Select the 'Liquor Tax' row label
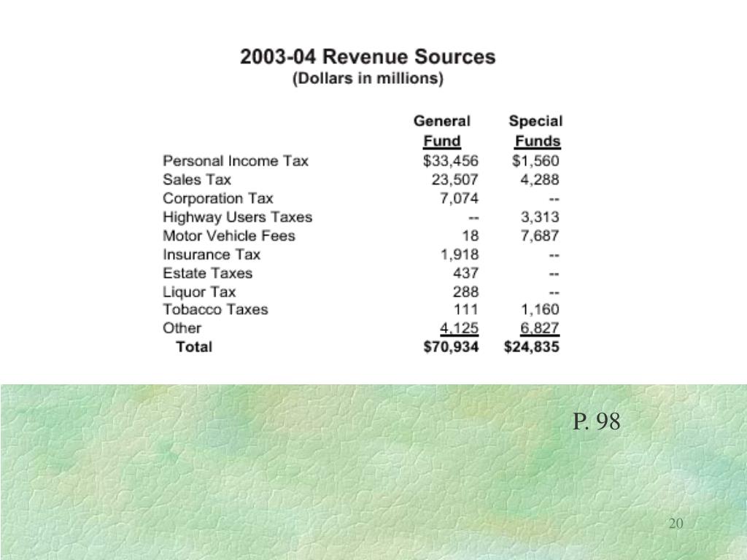This screenshot has width=747, height=560. coord(198,292)
